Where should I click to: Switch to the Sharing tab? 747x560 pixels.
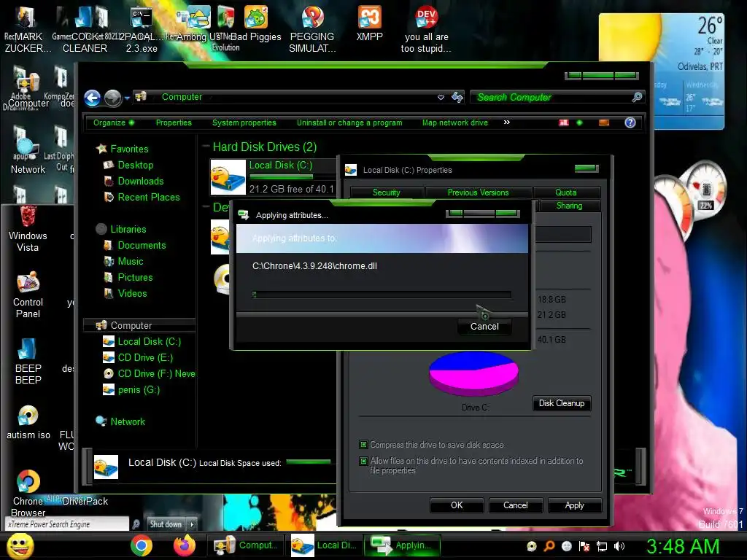point(569,206)
